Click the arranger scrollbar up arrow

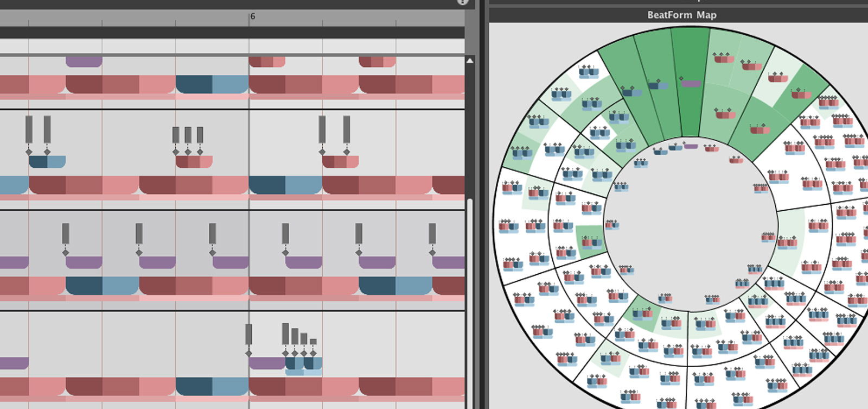(470, 61)
